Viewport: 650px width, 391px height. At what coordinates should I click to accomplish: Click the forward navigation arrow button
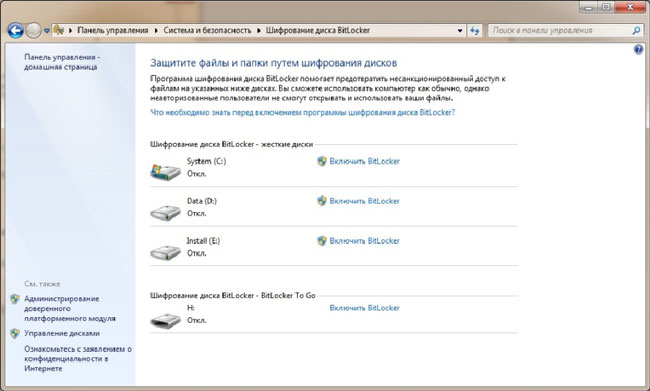(x=34, y=30)
